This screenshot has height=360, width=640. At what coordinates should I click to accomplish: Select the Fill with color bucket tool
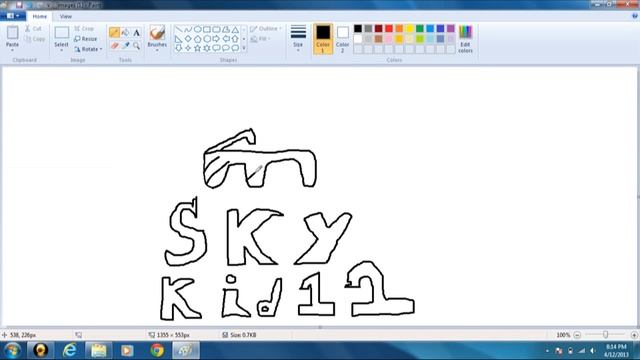click(126, 32)
